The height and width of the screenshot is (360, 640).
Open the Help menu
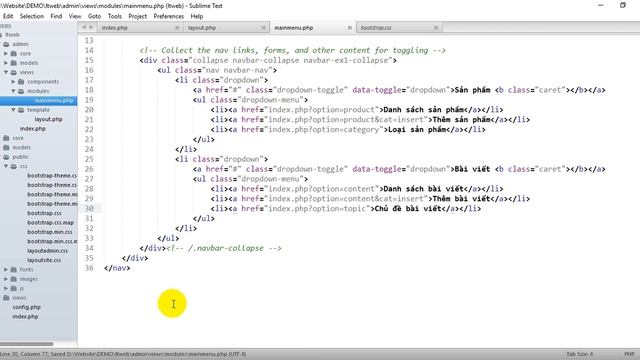point(197,16)
